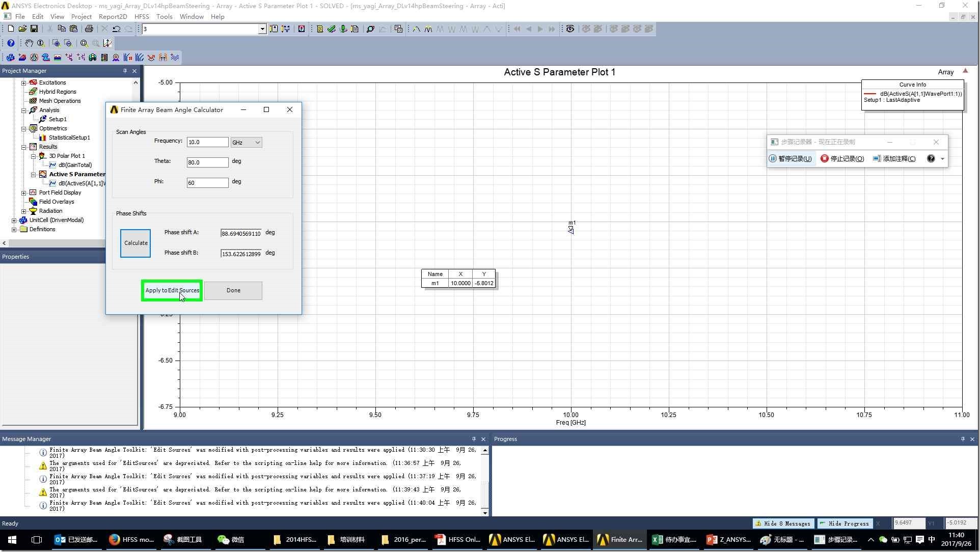Toggle the Hide 8 Messages button
This screenshot has width=980, height=552.
tap(783, 523)
